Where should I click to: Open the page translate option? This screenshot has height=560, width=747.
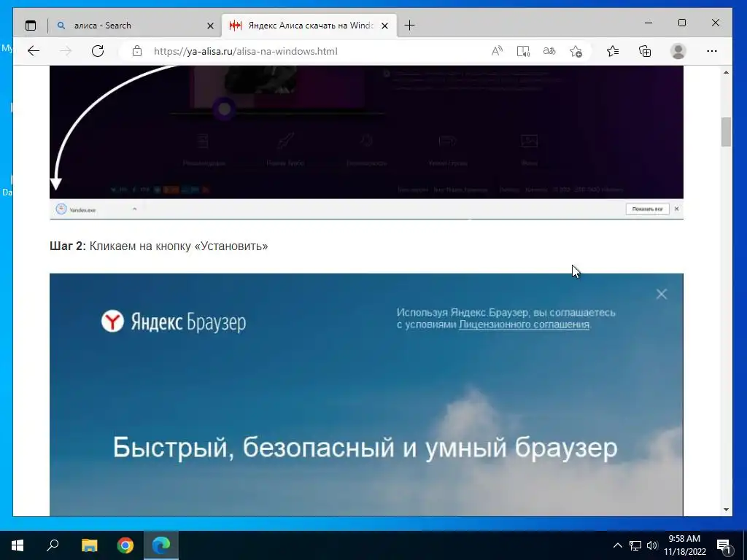tap(549, 51)
